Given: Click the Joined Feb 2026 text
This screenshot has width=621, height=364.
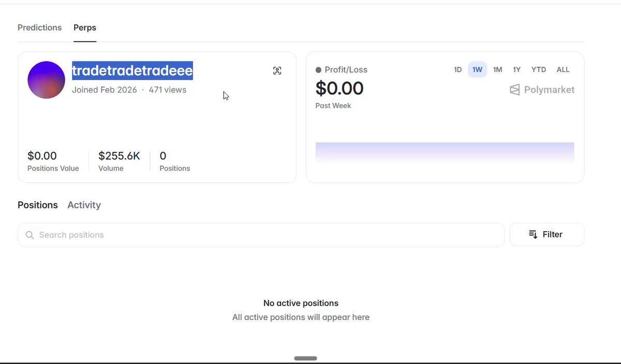Looking at the screenshot, I should 105,90.
